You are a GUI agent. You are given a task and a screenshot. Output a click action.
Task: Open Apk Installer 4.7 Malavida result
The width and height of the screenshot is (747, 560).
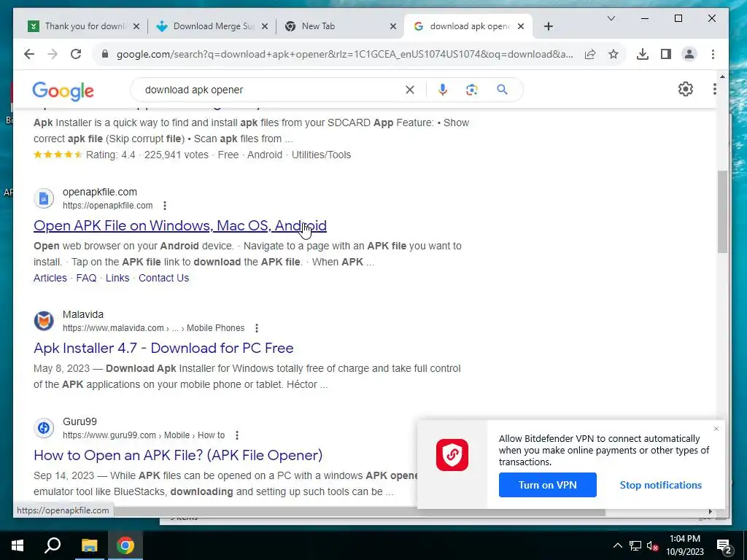(x=163, y=348)
